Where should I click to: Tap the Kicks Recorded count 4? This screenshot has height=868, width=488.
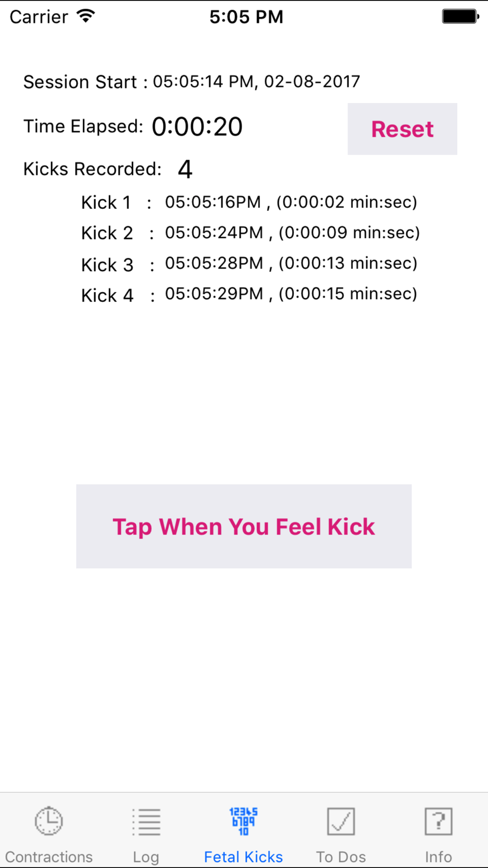point(185,169)
